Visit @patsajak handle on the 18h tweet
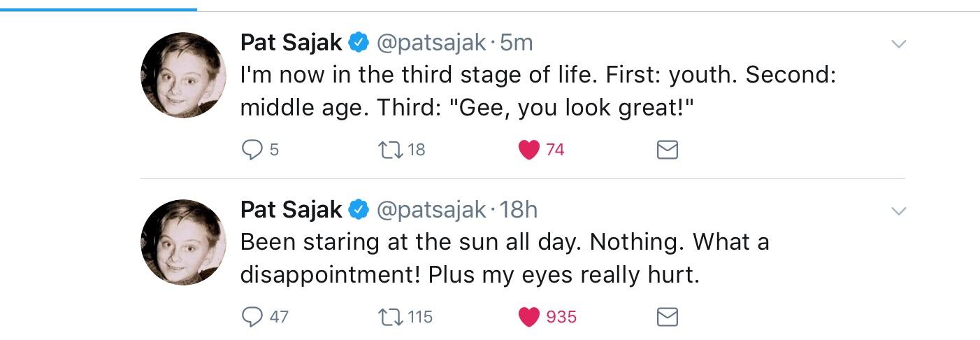The image size is (980, 340). pos(431,209)
